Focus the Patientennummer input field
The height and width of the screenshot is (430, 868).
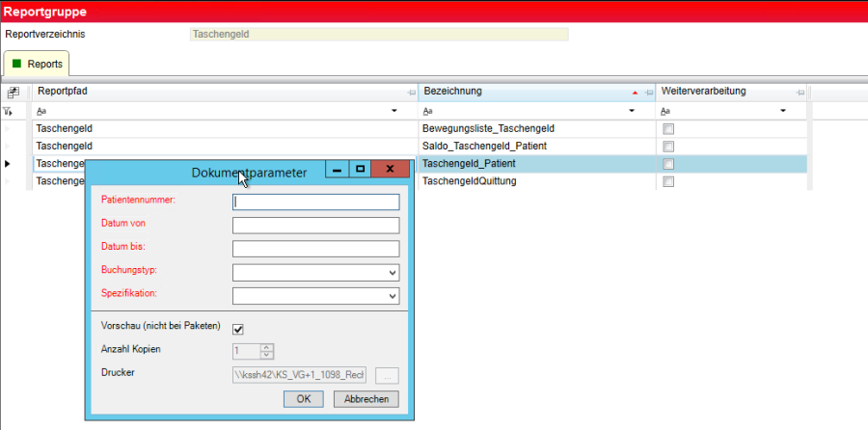(x=315, y=202)
